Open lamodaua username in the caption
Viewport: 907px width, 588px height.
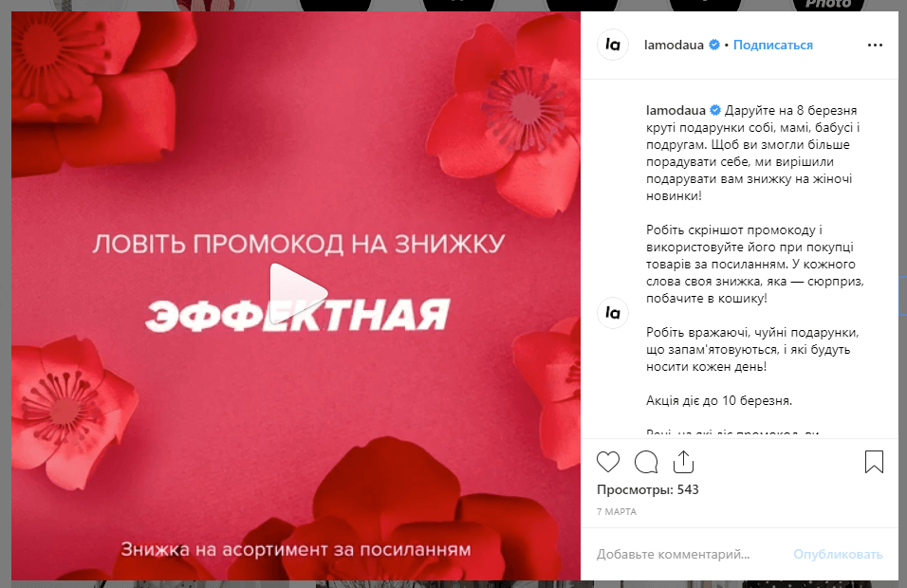coord(676,110)
